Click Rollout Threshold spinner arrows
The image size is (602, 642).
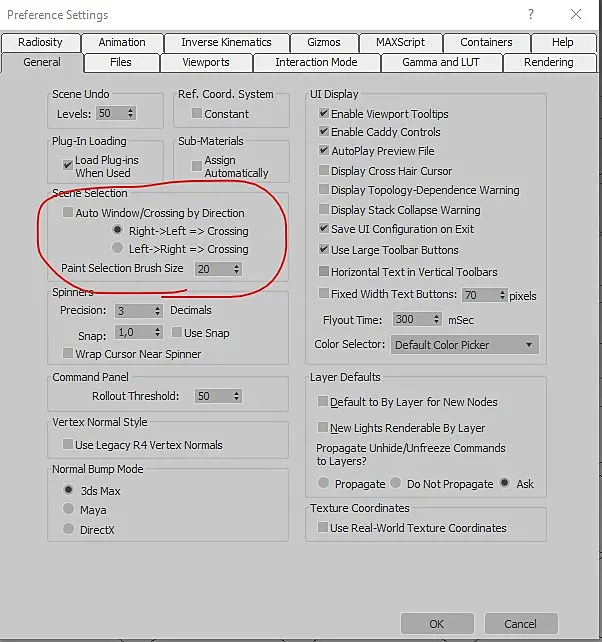pyautogui.click(x=236, y=396)
